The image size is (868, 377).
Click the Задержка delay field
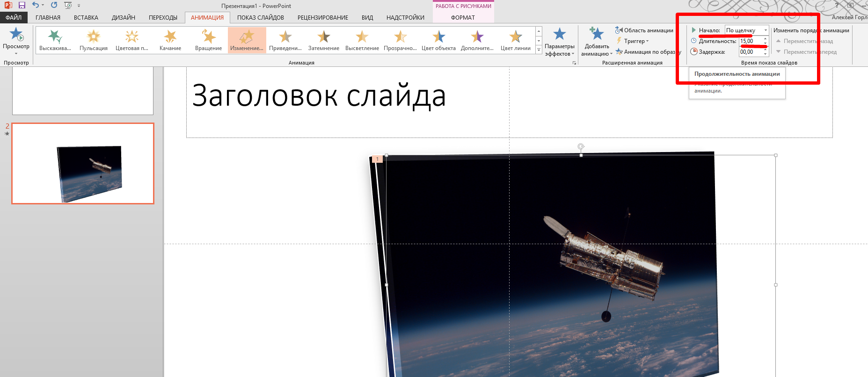coord(750,52)
